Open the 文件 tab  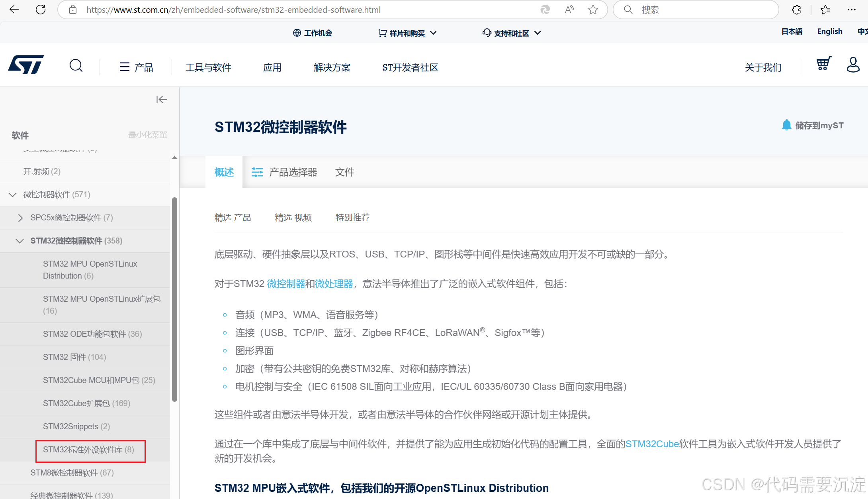click(x=344, y=172)
